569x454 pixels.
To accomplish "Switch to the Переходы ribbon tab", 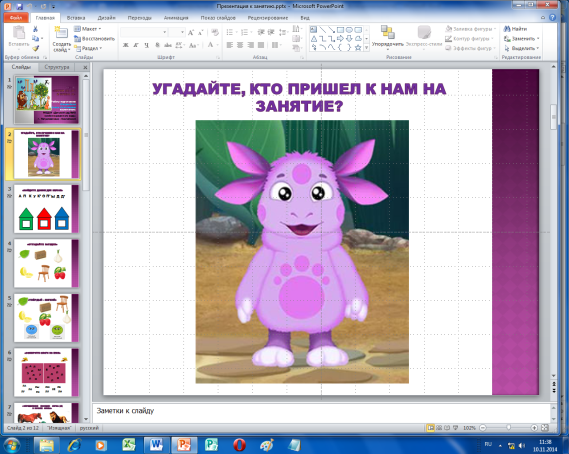I will [139, 17].
